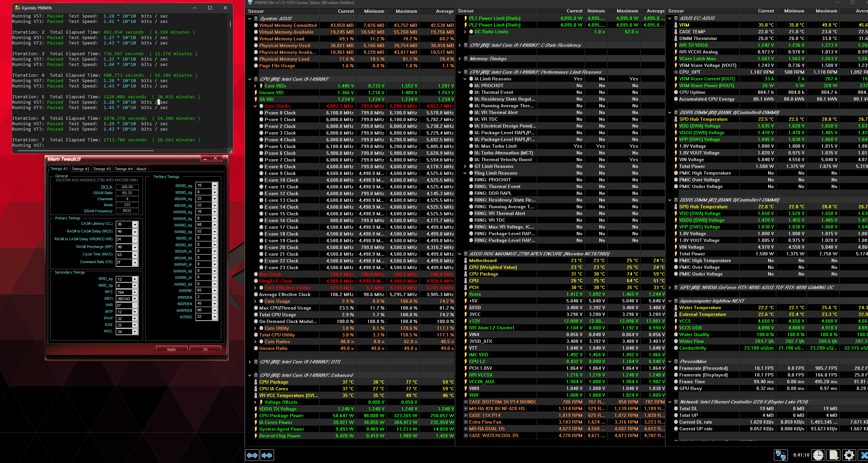Open HWiNFO sensor settings gear
The image size is (868, 463).
click(x=849, y=455)
